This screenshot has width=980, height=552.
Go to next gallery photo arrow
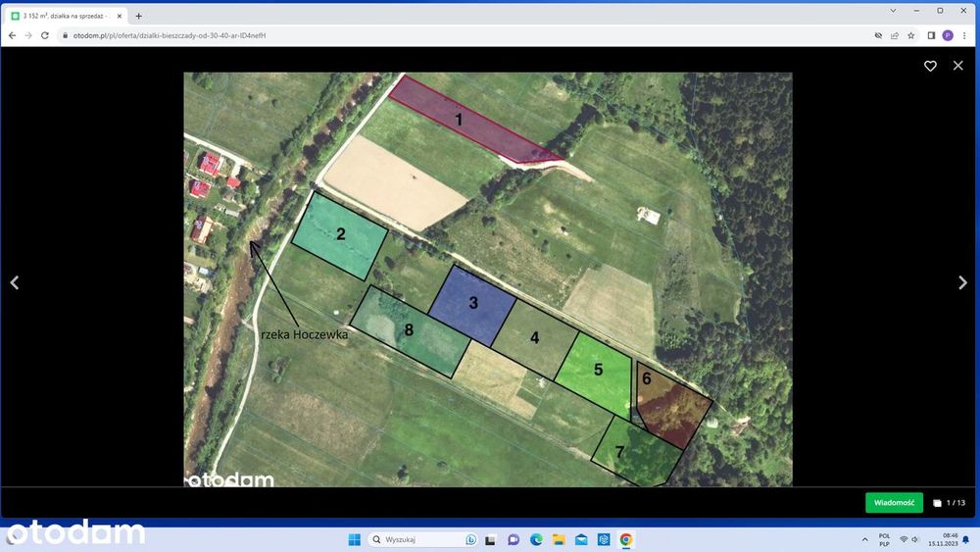(x=962, y=282)
